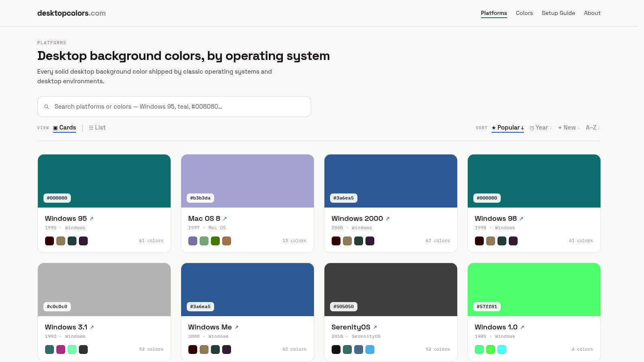
Task: Click Windows 95 teal preview banner
Action: click(x=104, y=181)
